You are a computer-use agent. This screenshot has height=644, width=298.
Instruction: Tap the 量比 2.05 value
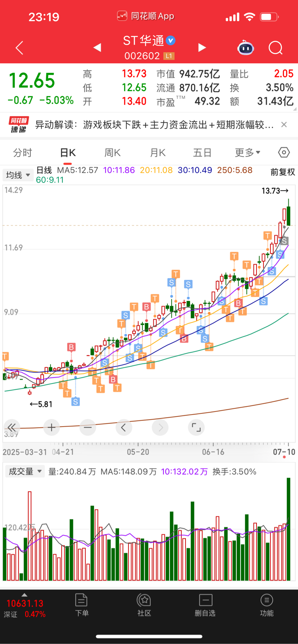284,74
